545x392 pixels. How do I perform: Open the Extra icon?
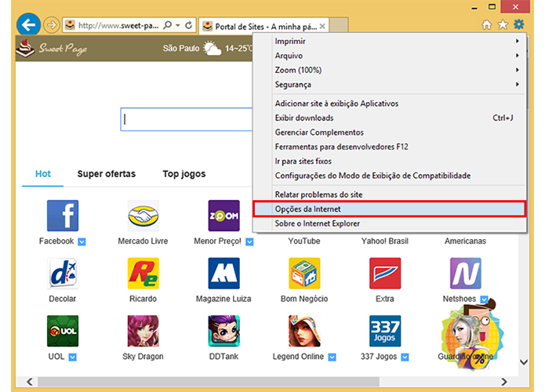tap(385, 273)
